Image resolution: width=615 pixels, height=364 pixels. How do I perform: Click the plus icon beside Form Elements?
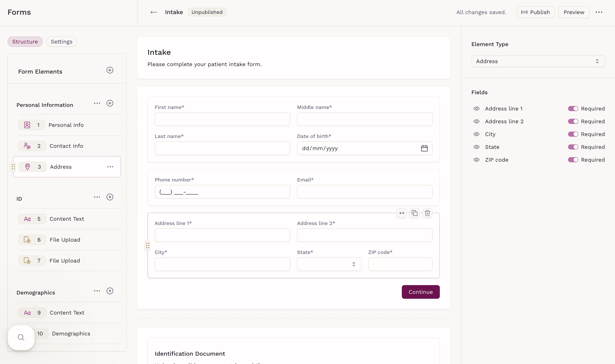pyautogui.click(x=110, y=70)
